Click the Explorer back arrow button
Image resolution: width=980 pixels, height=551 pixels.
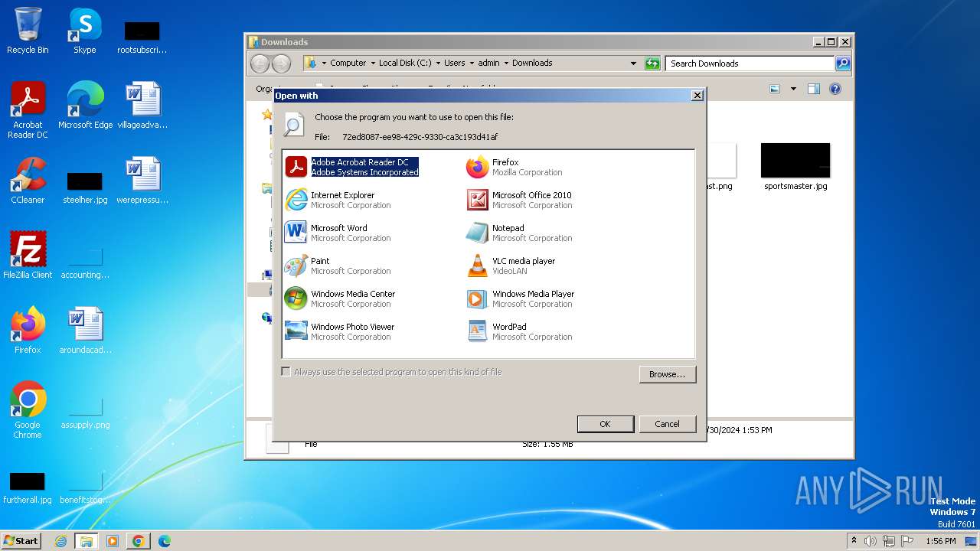[x=260, y=64]
